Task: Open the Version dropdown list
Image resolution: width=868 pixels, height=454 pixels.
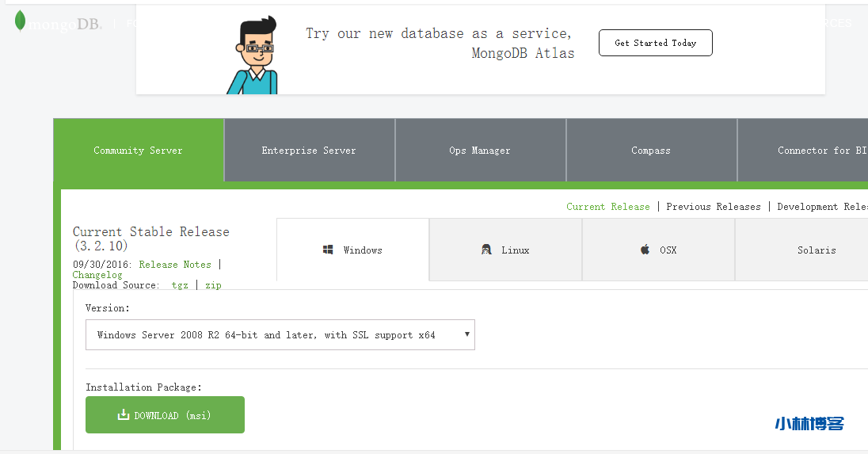Action: (x=280, y=334)
